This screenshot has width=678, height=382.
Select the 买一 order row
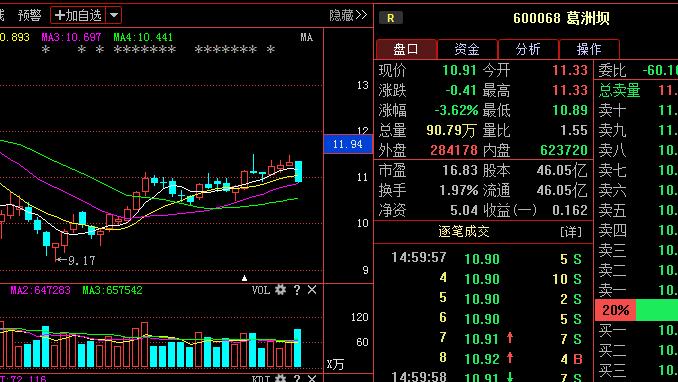point(636,331)
